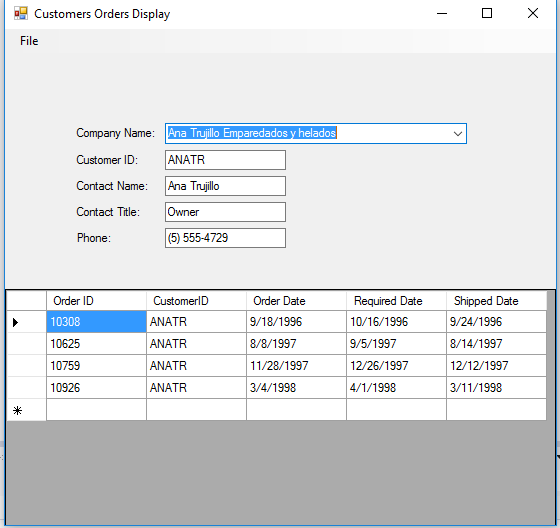Click CustomerID cell in order 10926 row
The image size is (560, 528).
[x=196, y=388]
